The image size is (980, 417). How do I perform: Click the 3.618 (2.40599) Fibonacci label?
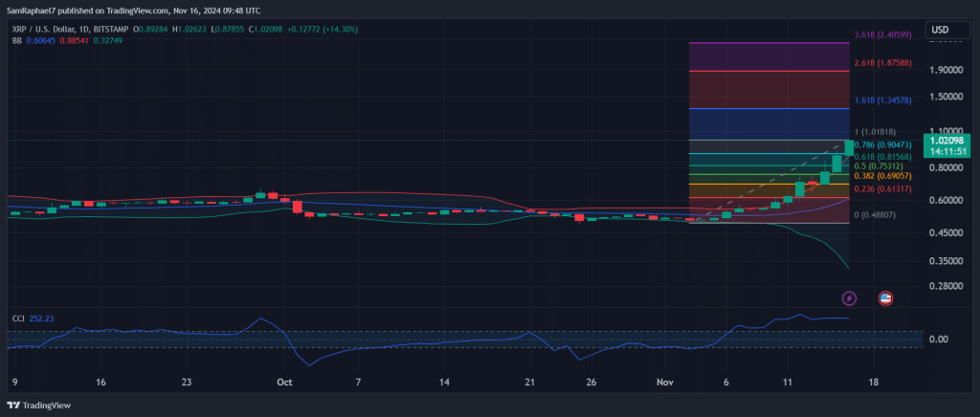coord(882,35)
